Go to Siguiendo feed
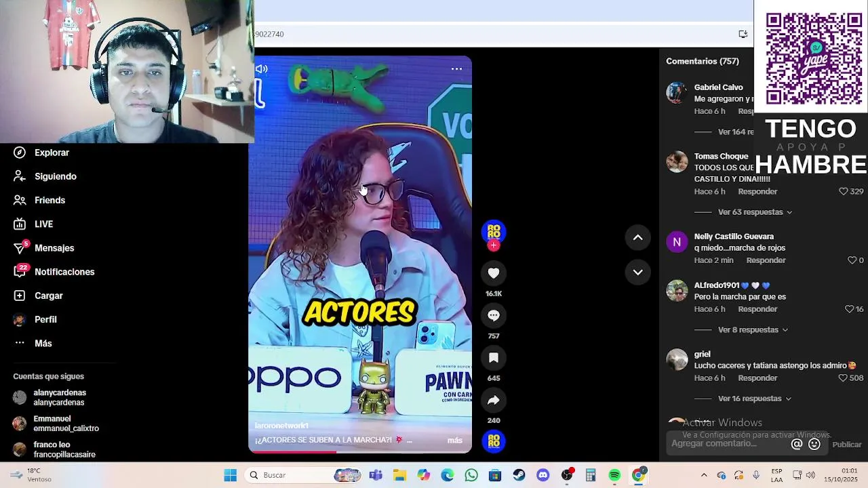Viewport: 868px width, 488px height. tap(45, 176)
